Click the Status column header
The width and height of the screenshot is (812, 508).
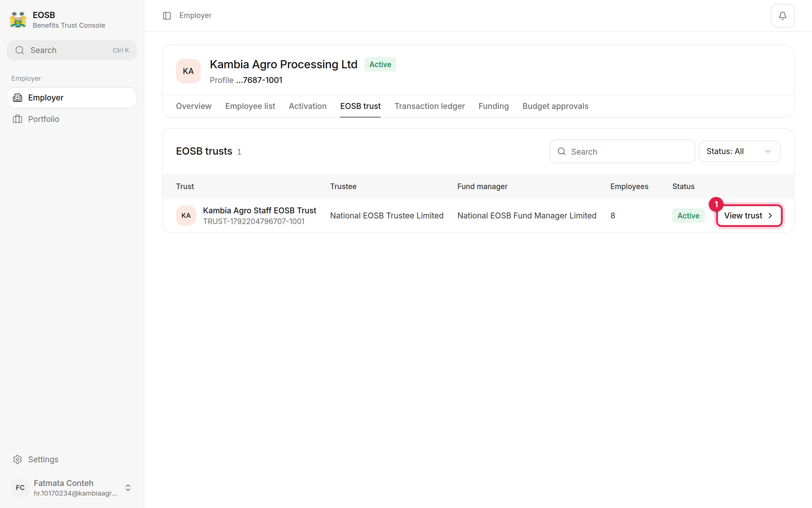(x=683, y=187)
